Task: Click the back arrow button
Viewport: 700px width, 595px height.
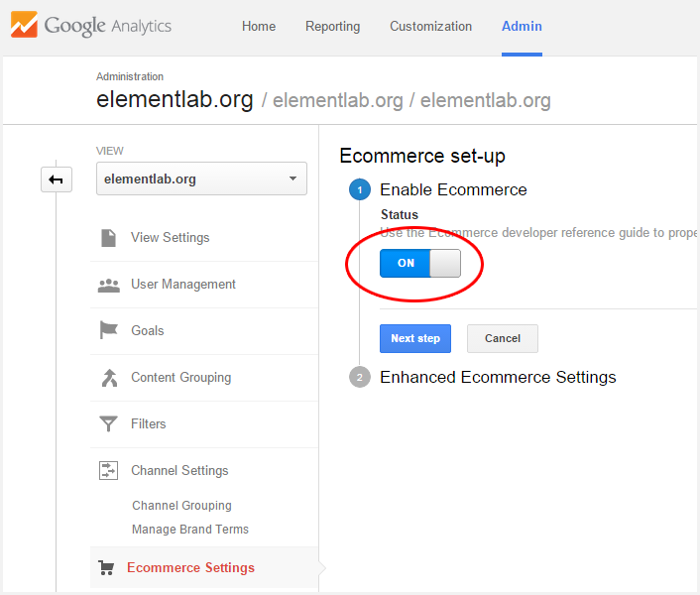Action: [x=57, y=179]
